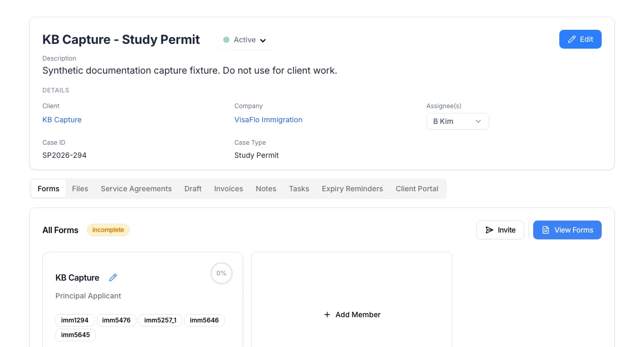Image resolution: width=644 pixels, height=347 pixels.
Task: Open the Active status dropdown
Action: coord(245,40)
